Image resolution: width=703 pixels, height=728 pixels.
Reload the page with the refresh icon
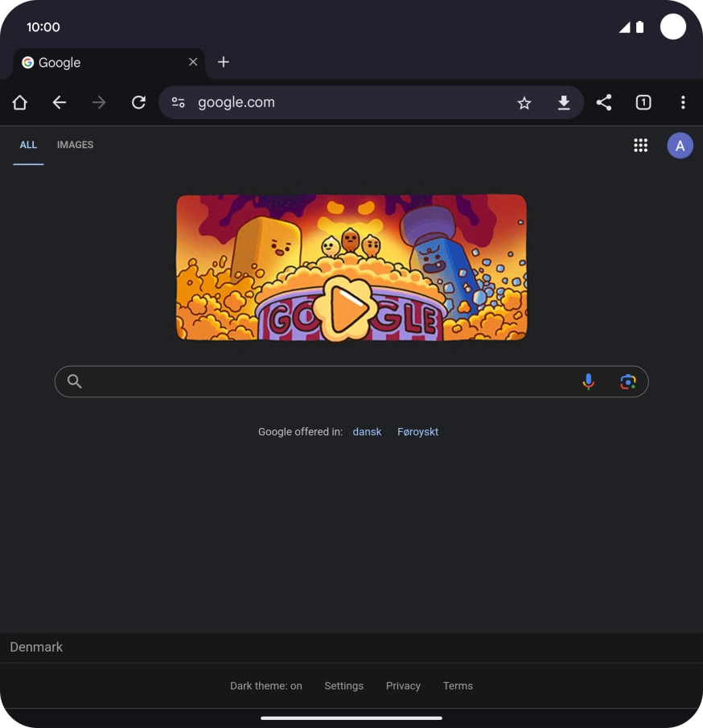[x=138, y=102]
